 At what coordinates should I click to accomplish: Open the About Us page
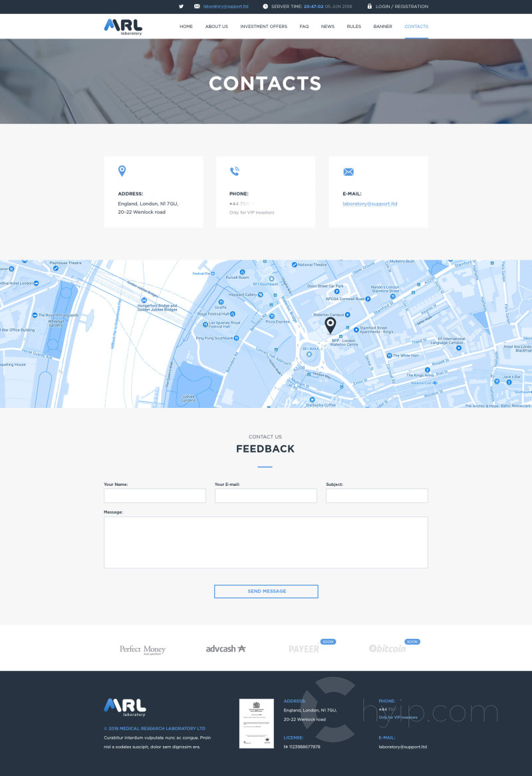(217, 27)
